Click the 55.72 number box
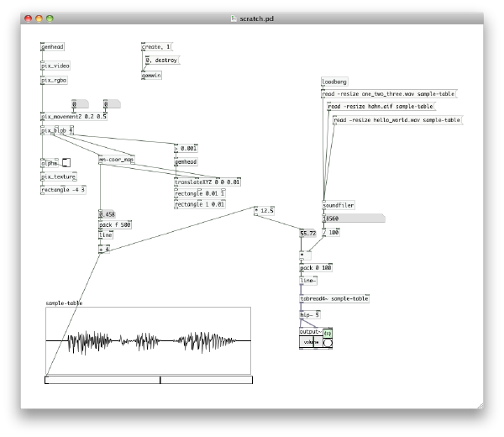Screen dimensions: 504x437 point(307,231)
